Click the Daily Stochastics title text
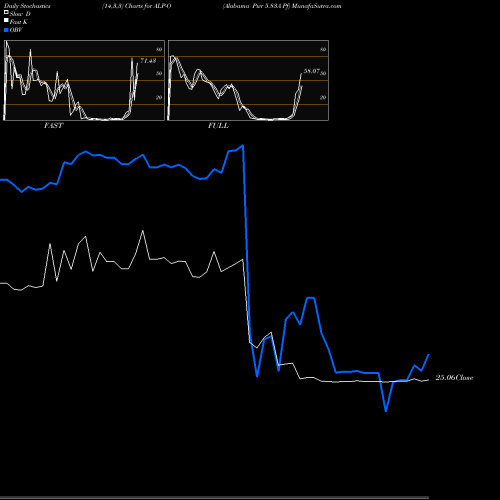The width and height of the screenshot is (500, 500). (x=27, y=6)
